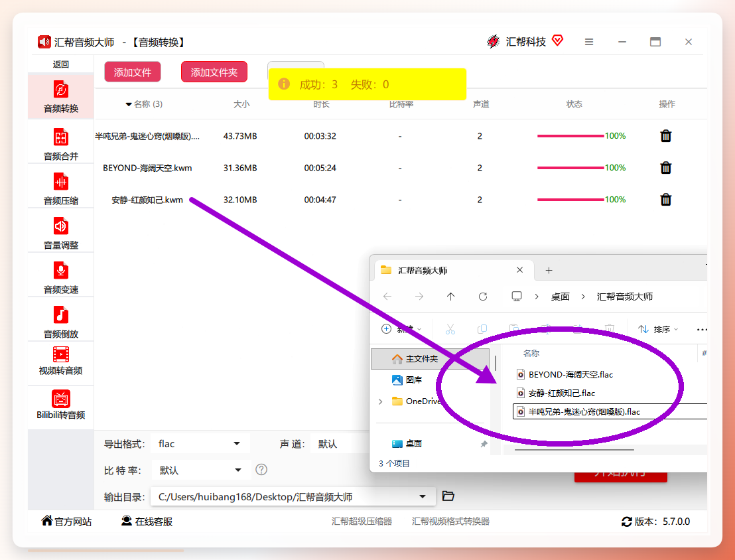The image size is (735, 560).
Task: Click the This PC monitor icon in address bar
Action: pos(517,297)
